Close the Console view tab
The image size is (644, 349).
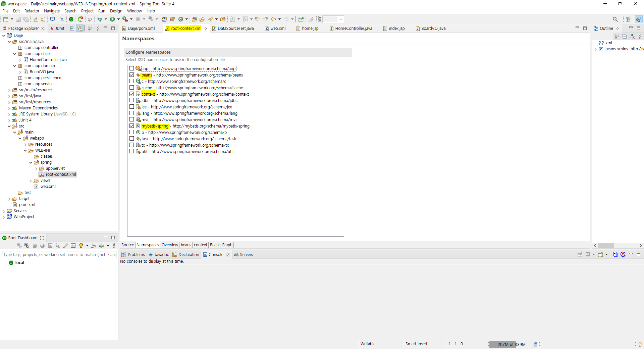pyautogui.click(x=228, y=255)
